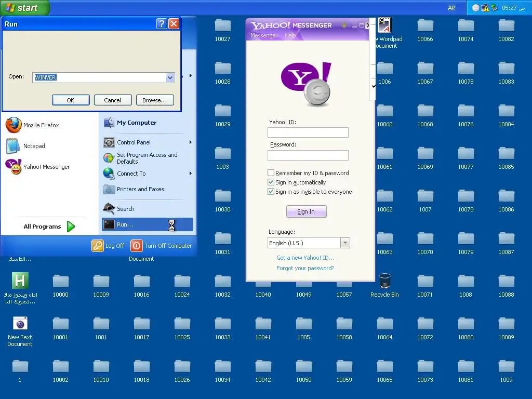Select desktop folder 1003
The image size is (532, 399).
click(222, 158)
